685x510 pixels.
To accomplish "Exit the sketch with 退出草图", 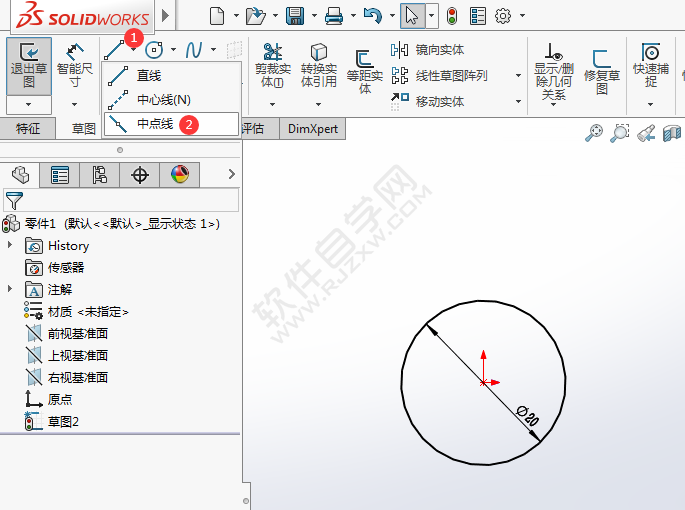I will click(29, 66).
